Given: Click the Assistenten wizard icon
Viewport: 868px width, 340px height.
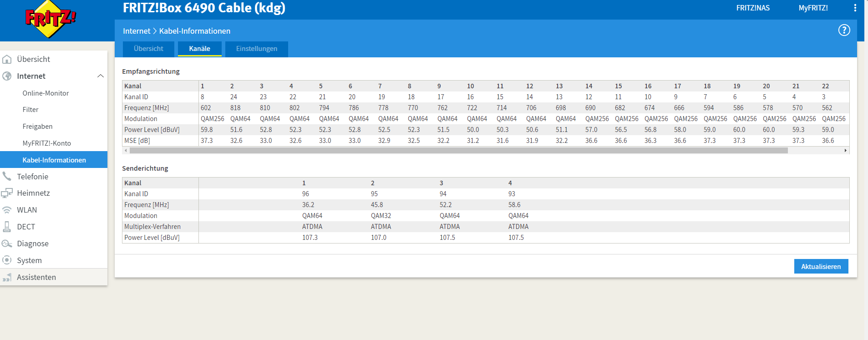Looking at the screenshot, I should (x=7, y=277).
